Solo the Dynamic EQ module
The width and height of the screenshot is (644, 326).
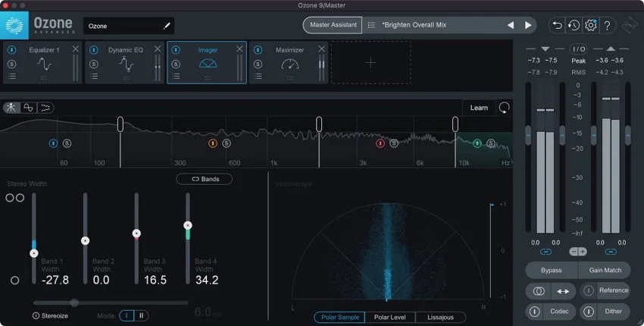(x=94, y=64)
